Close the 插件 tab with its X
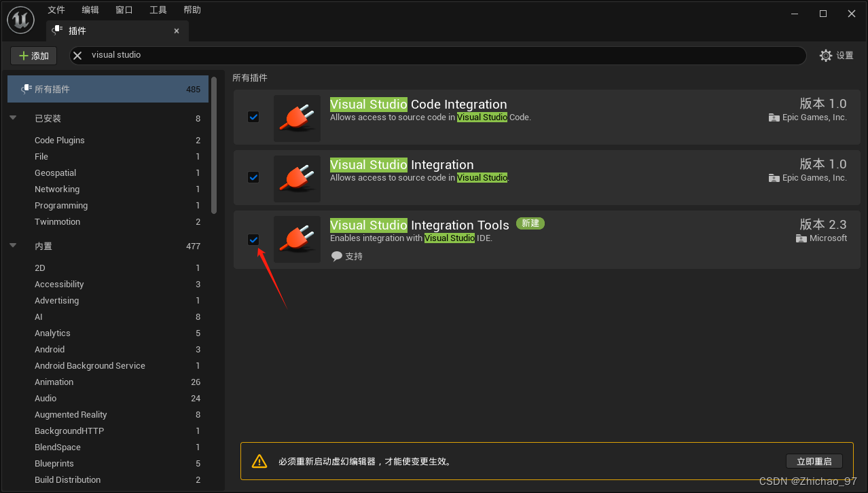Screen dimensions: 868x493 click(x=177, y=31)
